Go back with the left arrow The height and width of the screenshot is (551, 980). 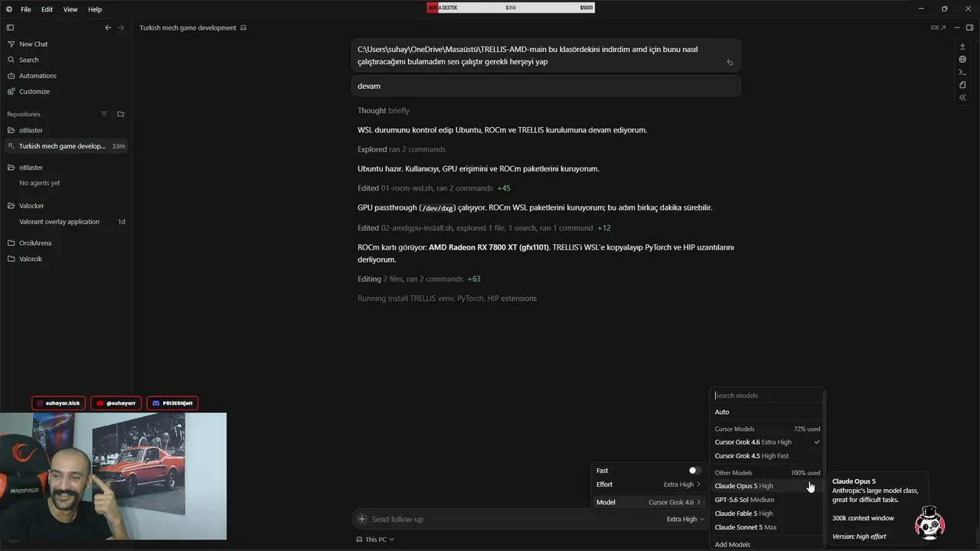point(108,28)
